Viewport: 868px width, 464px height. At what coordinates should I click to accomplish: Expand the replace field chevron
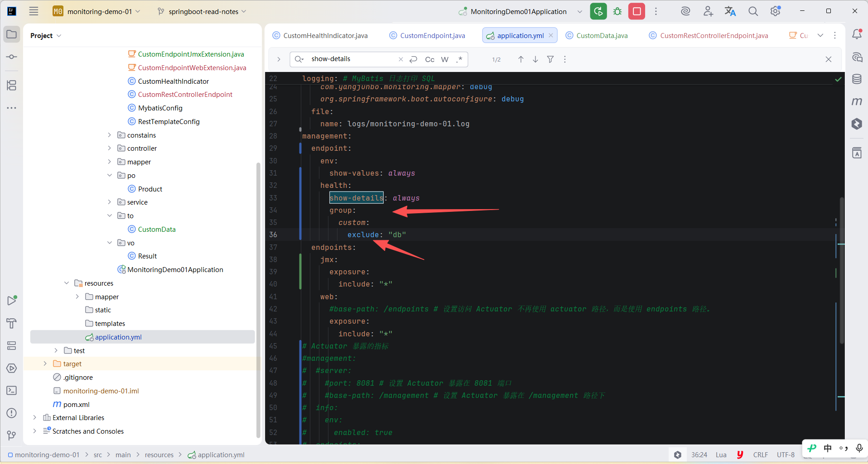click(x=279, y=59)
